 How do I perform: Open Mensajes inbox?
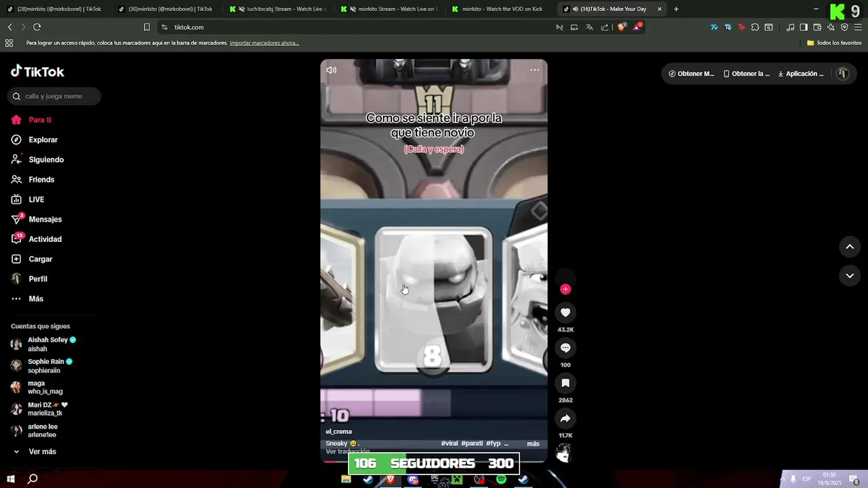click(37, 220)
